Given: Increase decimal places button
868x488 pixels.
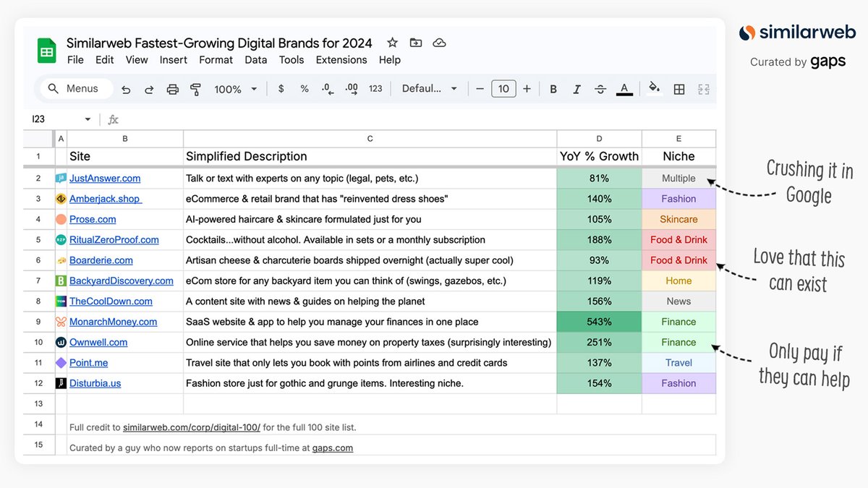Looking at the screenshot, I should coord(352,89).
